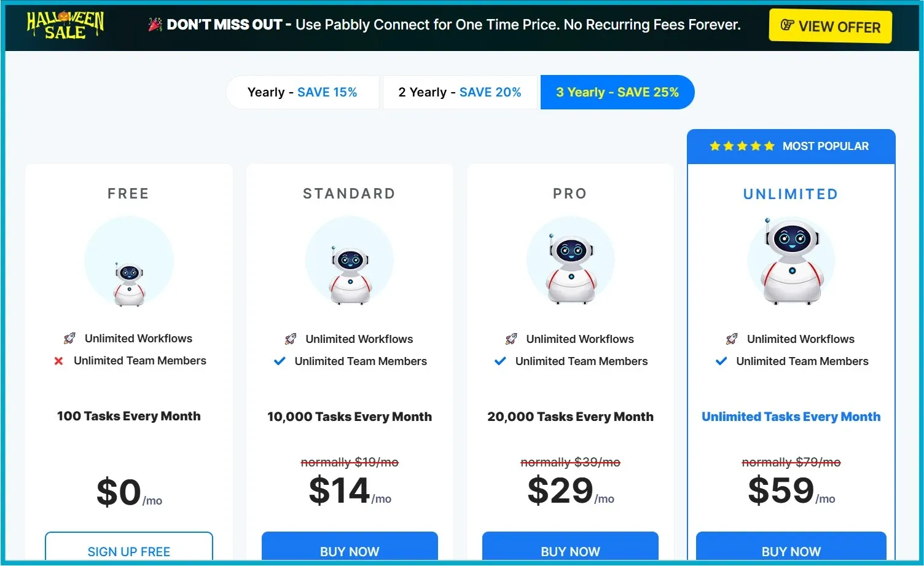Image resolution: width=924 pixels, height=566 pixels.
Task: Click BUY NOW under the Pro plan
Action: point(570,551)
